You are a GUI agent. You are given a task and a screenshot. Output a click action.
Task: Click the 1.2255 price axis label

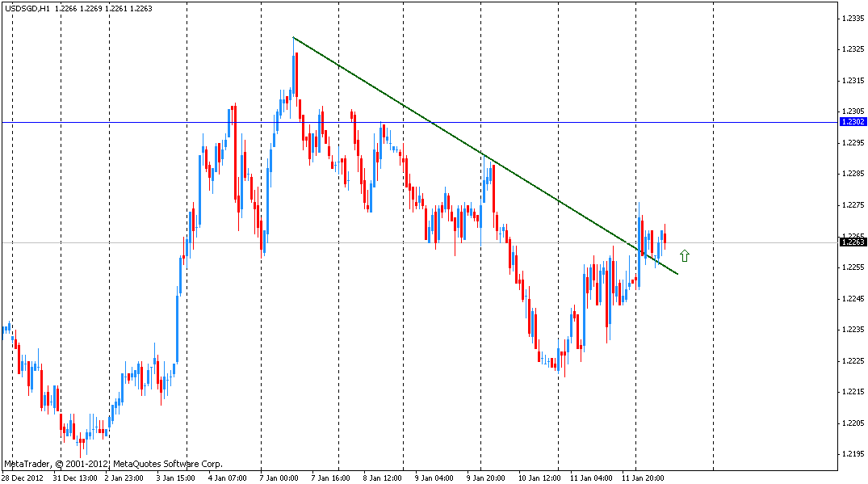click(x=853, y=267)
